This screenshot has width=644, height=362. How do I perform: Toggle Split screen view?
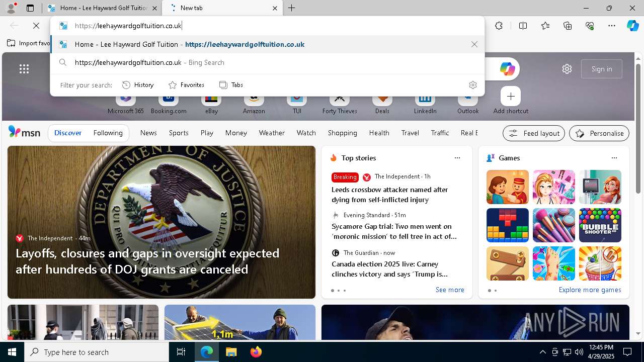[x=523, y=26]
